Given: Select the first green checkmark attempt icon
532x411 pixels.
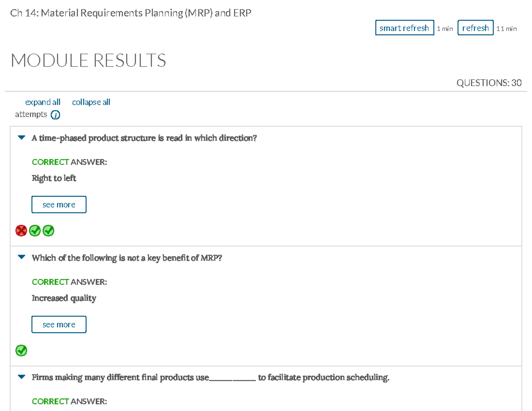Looking at the screenshot, I should point(35,231).
